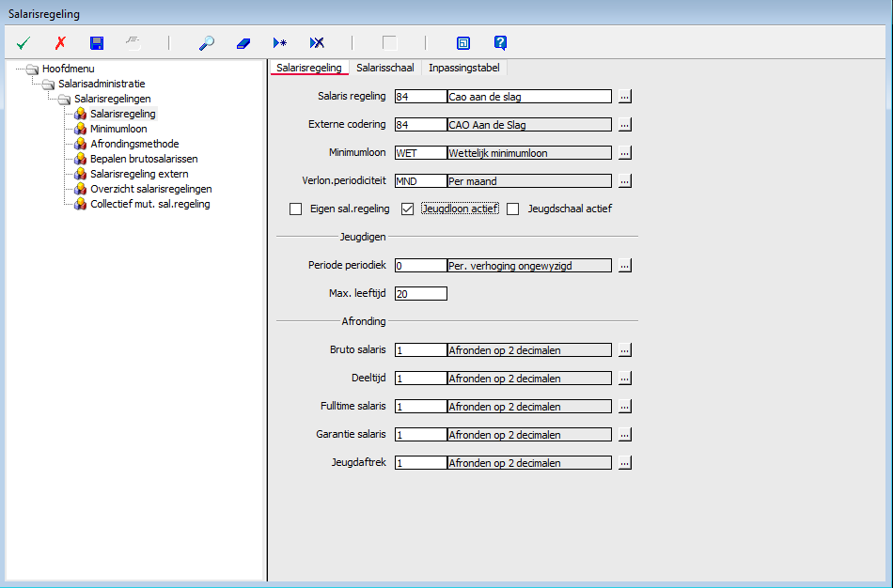
Task: Click the Jeugdaftrek code field
Action: (421, 462)
